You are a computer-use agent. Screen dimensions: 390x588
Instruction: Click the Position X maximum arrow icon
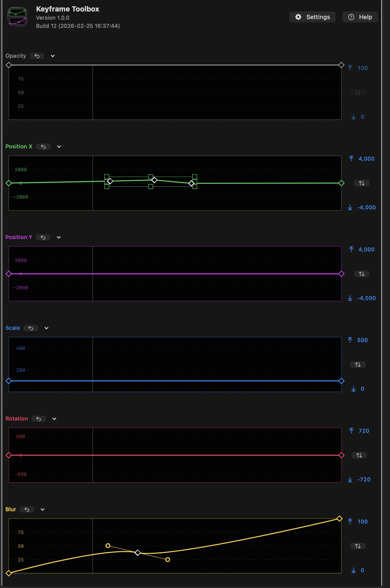coord(351,159)
